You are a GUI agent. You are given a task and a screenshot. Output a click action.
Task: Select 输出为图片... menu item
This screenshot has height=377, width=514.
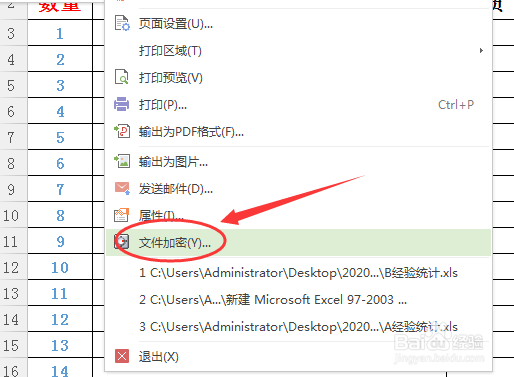coord(298,162)
